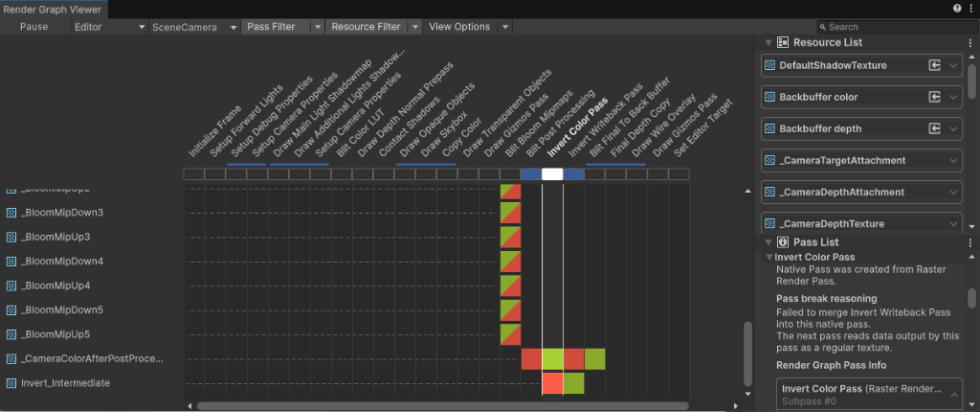Screen dimensions: 980x412
Task: Click the Resource List panel icon
Action: pos(783,42)
